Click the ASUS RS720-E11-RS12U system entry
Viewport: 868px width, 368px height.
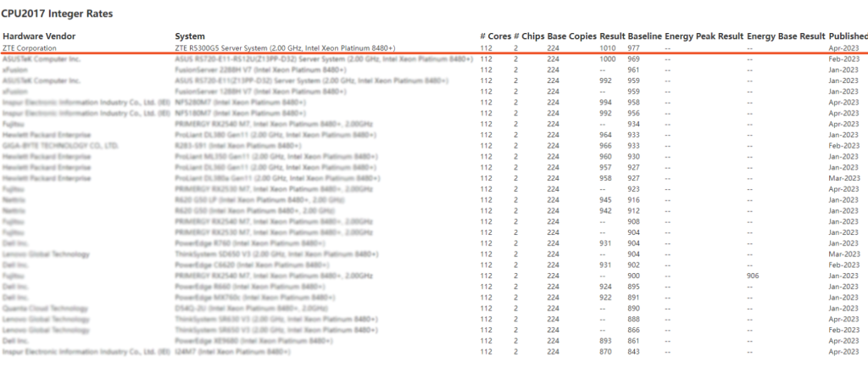click(x=324, y=59)
